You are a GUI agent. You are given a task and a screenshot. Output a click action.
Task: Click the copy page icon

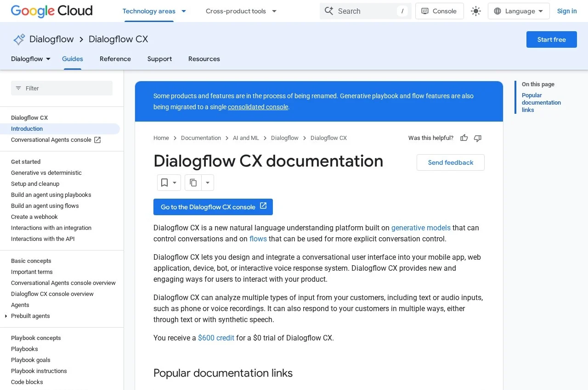click(193, 183)
